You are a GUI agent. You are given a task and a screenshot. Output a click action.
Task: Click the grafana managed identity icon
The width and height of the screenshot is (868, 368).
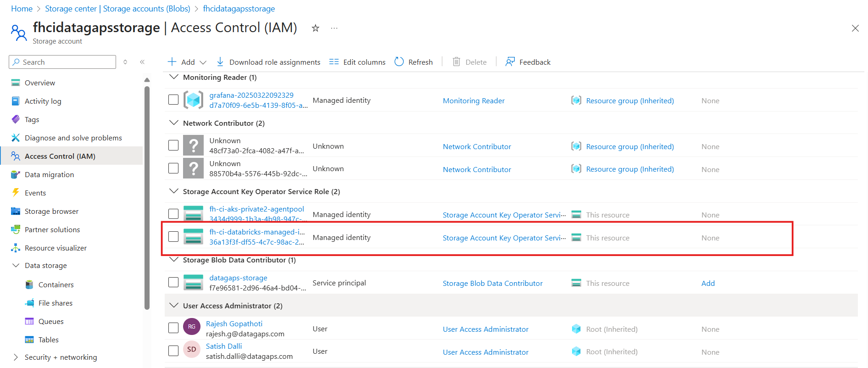coord(194,100)
